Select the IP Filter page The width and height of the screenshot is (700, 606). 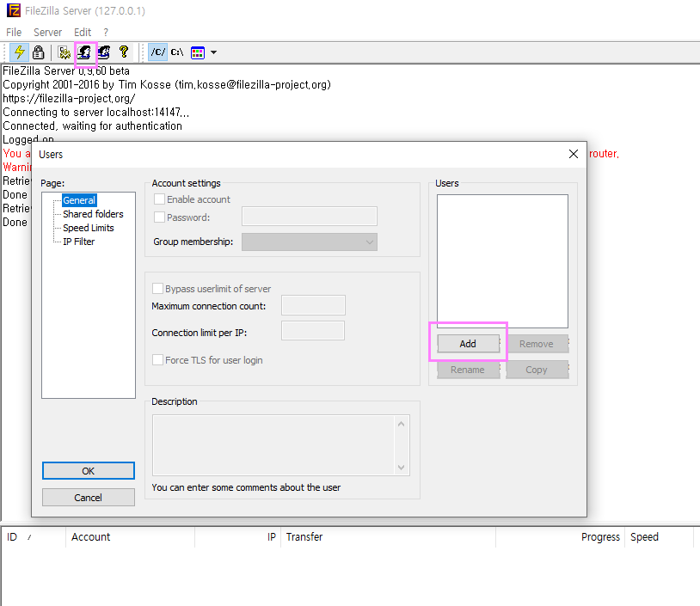(x=78, y=242)
